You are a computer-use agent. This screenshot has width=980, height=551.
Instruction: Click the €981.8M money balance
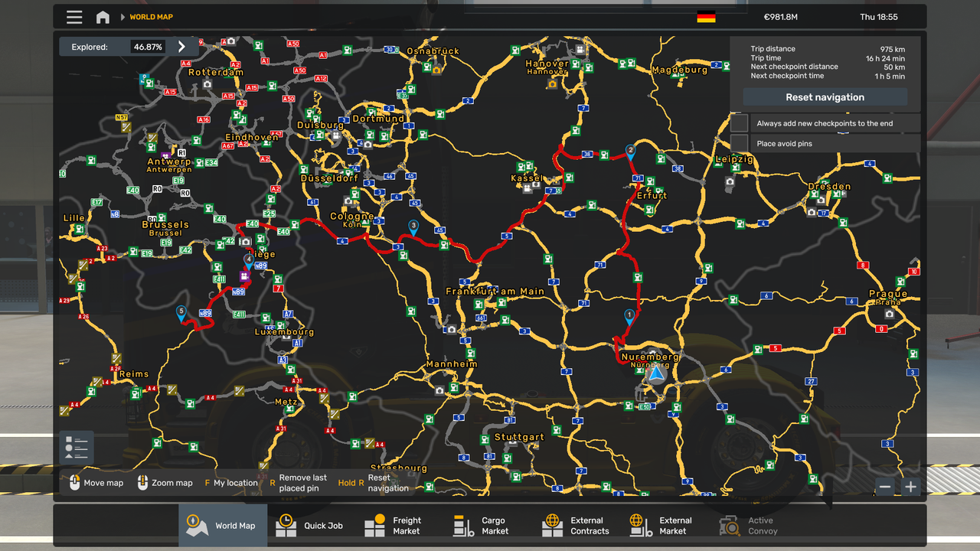pyautogui.click(x=781, y=17)
